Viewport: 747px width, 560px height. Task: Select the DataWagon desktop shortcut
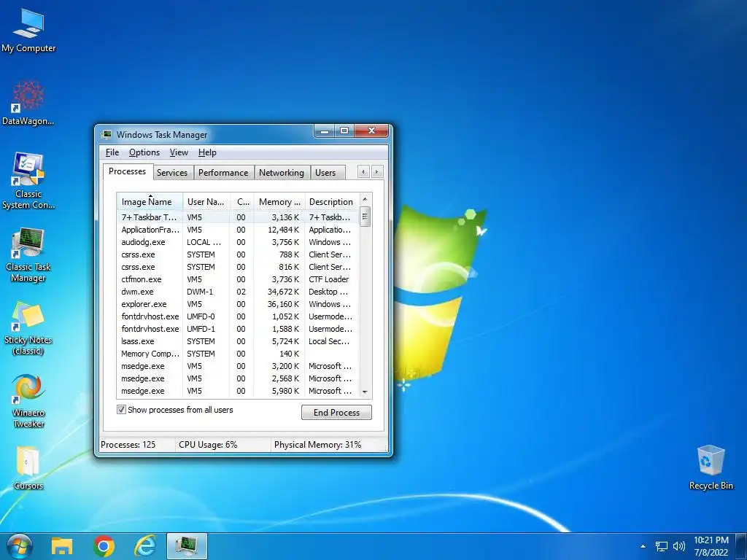tap(28, 103)
